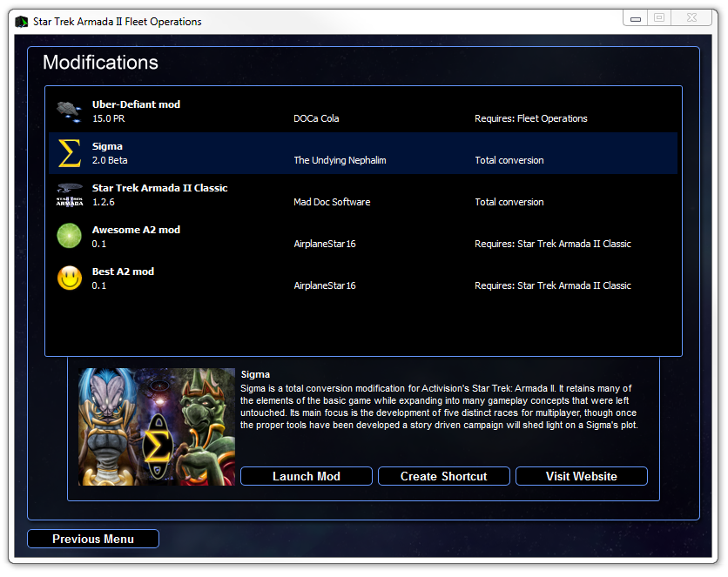Click the 0.1 version under Best A2 mod
Screen dimensions: 728x577
[x=99, y=285]
